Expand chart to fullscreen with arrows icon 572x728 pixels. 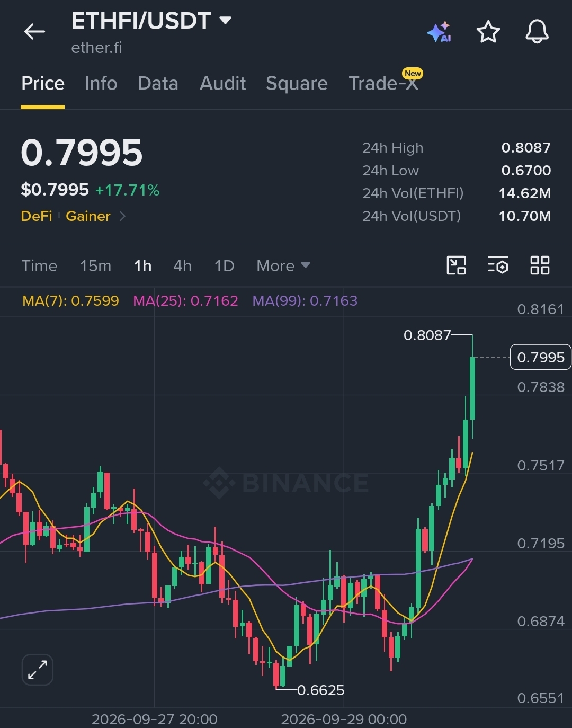tap(38, 670)
